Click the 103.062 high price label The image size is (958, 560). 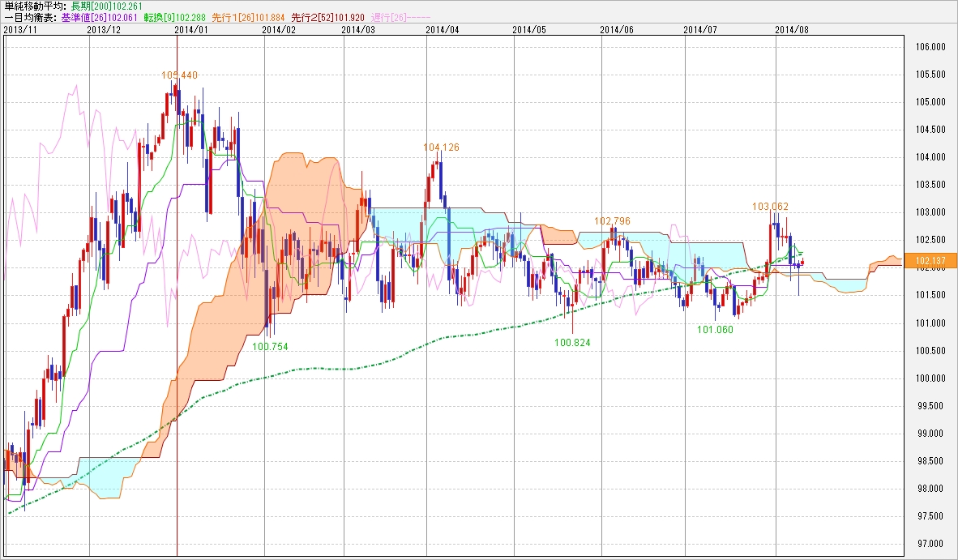click(770, 207)
